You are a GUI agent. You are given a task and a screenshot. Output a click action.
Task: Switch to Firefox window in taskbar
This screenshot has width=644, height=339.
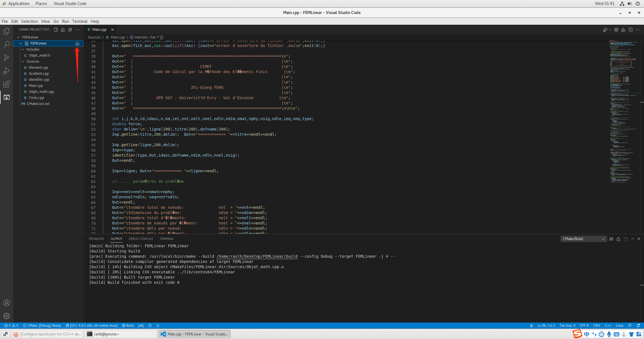tap(47, 334)
